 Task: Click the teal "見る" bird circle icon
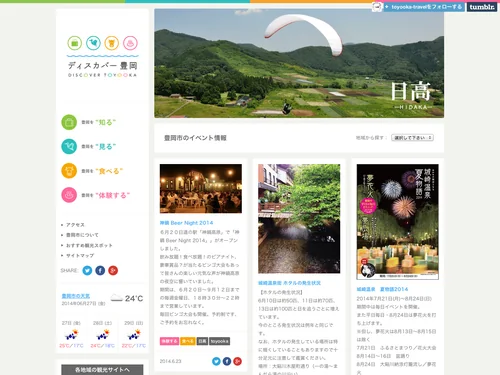(69, 147)
